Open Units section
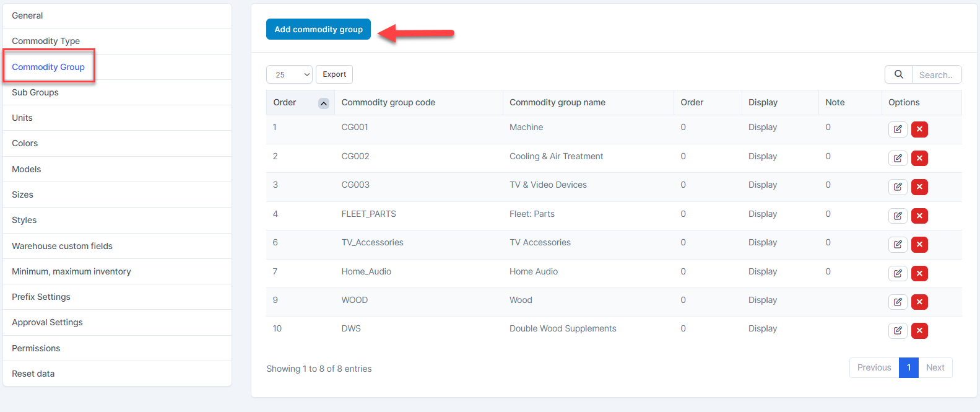This screenshot has height=412, width=980. click(x=118, y=118)
